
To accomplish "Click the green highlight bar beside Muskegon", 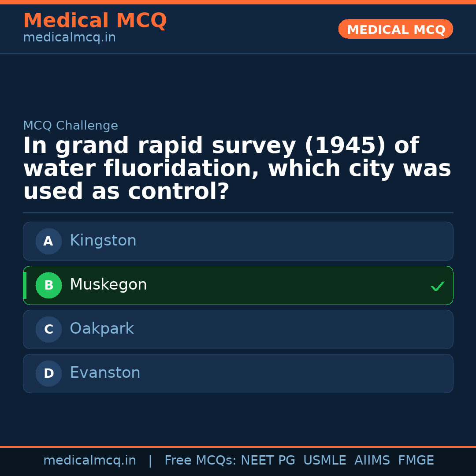I will (x=25, y=285).
